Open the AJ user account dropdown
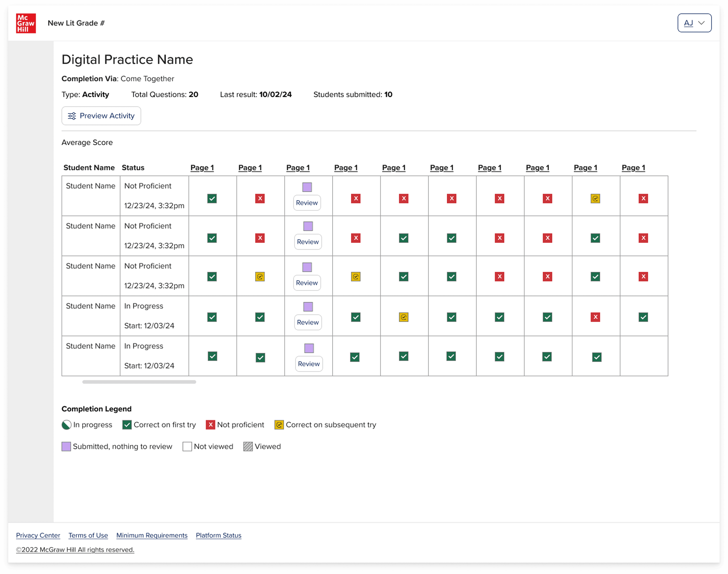 [x=694, y=23]
